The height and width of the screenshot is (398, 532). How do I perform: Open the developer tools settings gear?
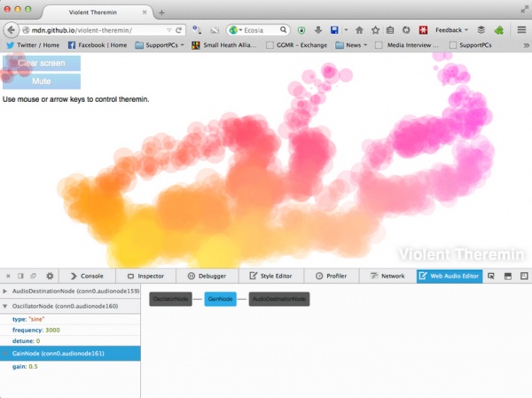pos(50,276)
